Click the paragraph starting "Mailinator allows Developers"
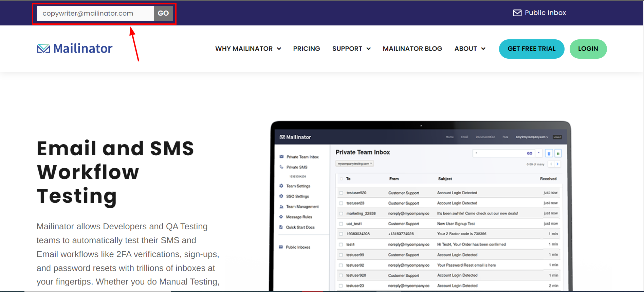644x292 pixels. click(x=128, y=254)
